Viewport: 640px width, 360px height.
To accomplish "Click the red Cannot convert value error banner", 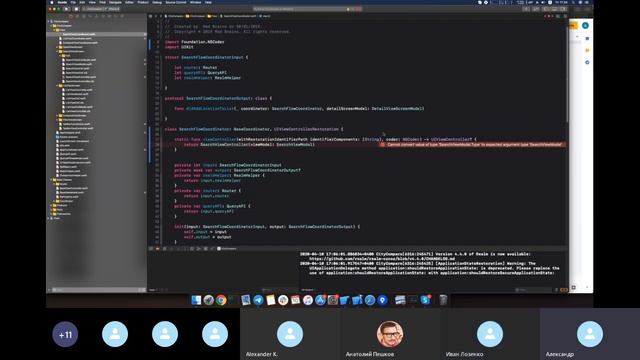I will [x=473, y=144].
